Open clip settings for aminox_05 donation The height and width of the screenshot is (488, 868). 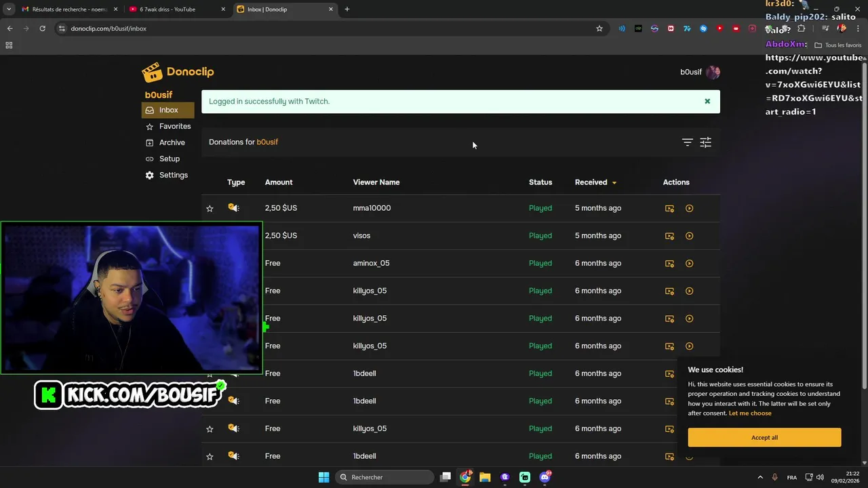coord(669,263)
